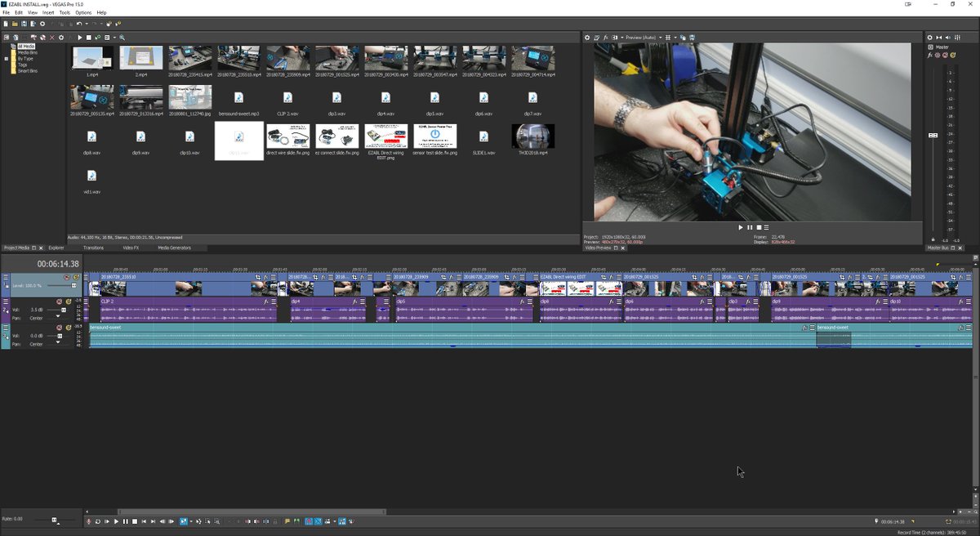Viewport: 980px width, 536px height.
Task: Open the media Views dropdown arrow
Action: (113, 38)
